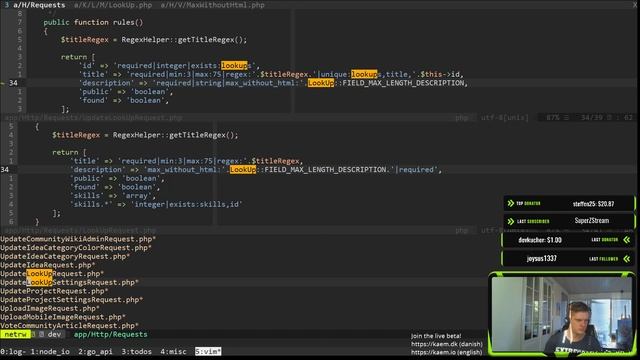Select tmux window 3:todos
The image size is (640, 360).
(136, 351)
